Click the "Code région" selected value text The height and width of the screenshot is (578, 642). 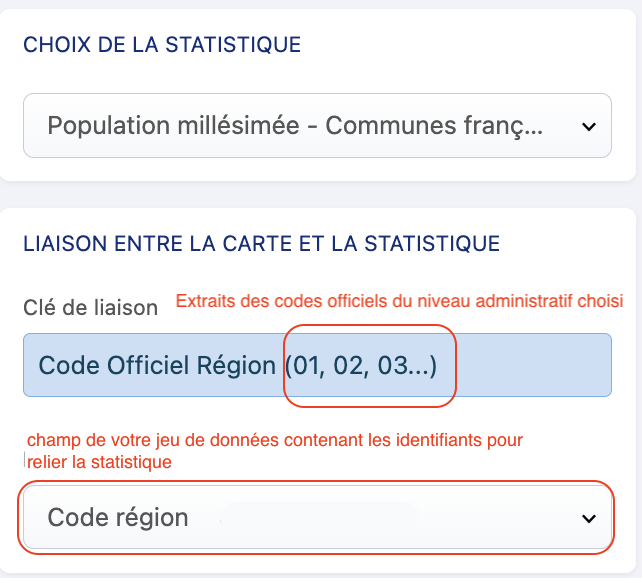click(118, 517)
